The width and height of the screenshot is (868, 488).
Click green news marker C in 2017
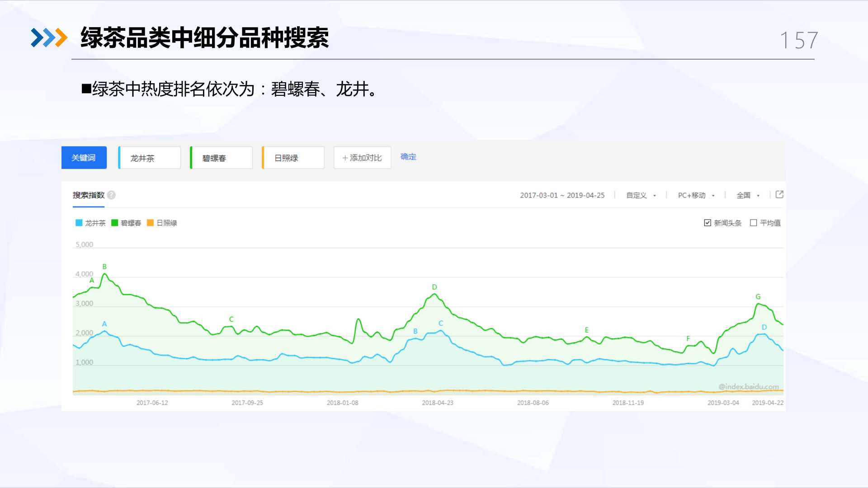[x=231, y=319]
